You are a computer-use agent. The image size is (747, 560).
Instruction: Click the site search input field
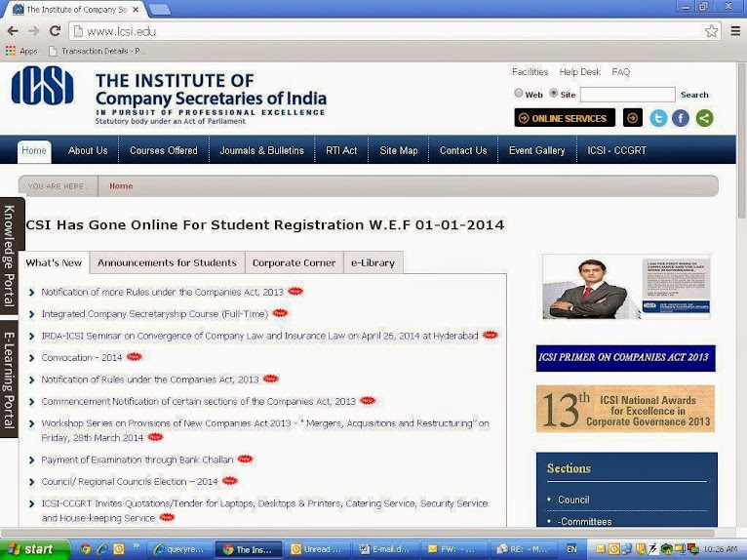627,95
